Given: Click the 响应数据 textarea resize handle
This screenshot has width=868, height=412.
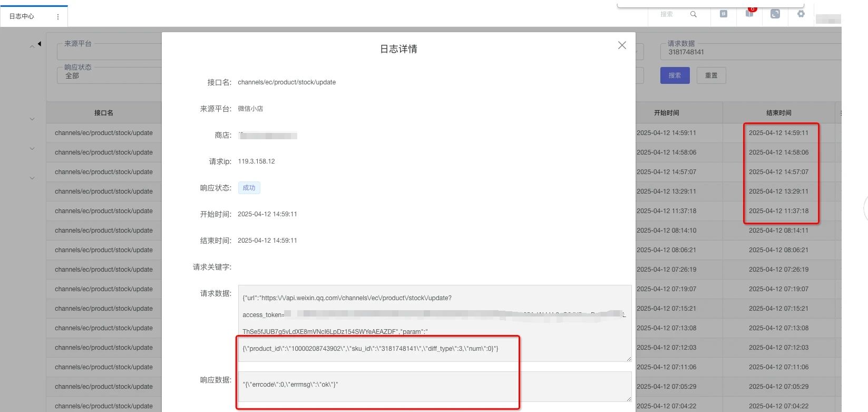Looking at the screenshot, I should tap(629, 399).
